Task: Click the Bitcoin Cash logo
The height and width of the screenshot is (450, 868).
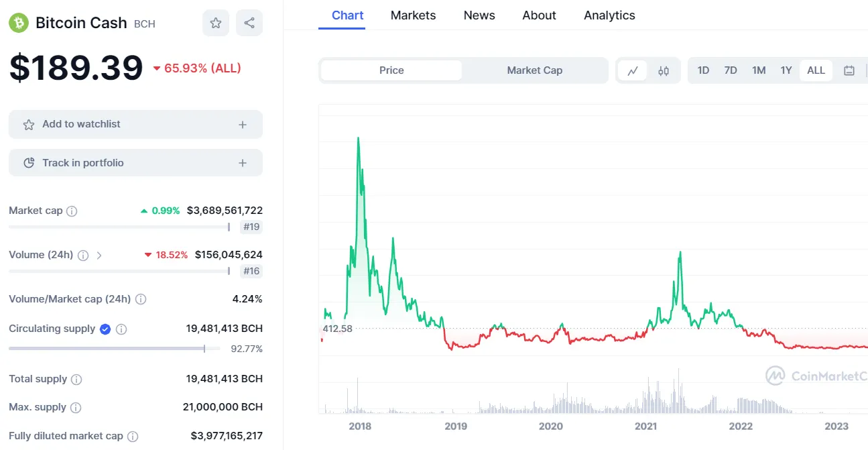Action: pos(19,23)
